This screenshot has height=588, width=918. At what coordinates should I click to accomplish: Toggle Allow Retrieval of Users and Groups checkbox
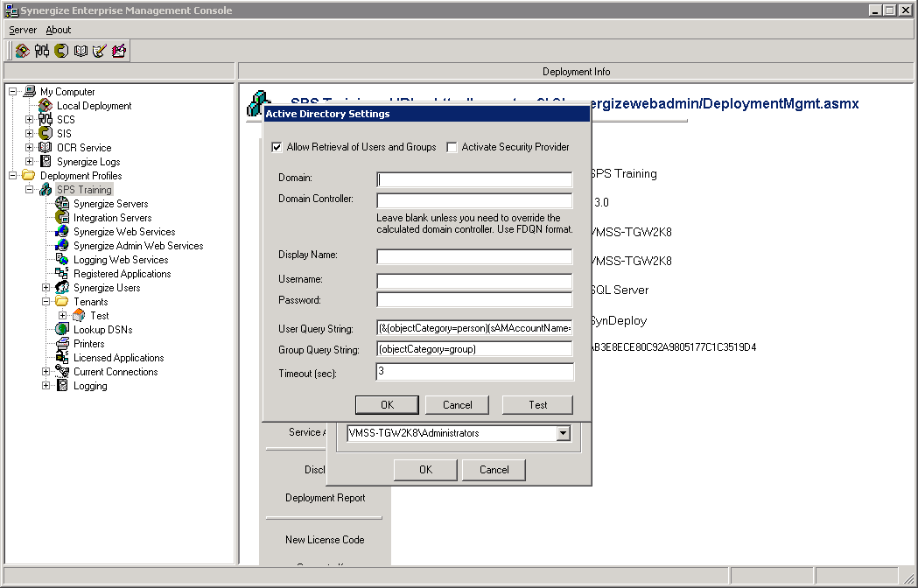pos(277,147)
